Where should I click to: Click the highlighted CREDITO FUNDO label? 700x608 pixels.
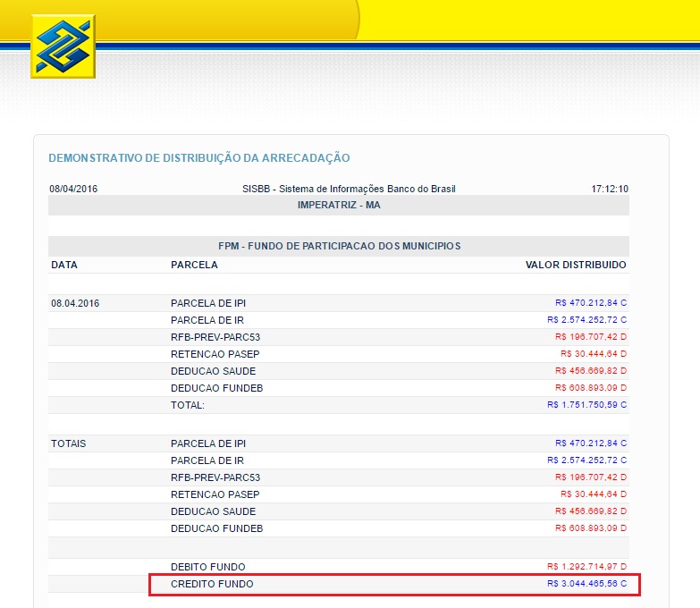point(212,584)
